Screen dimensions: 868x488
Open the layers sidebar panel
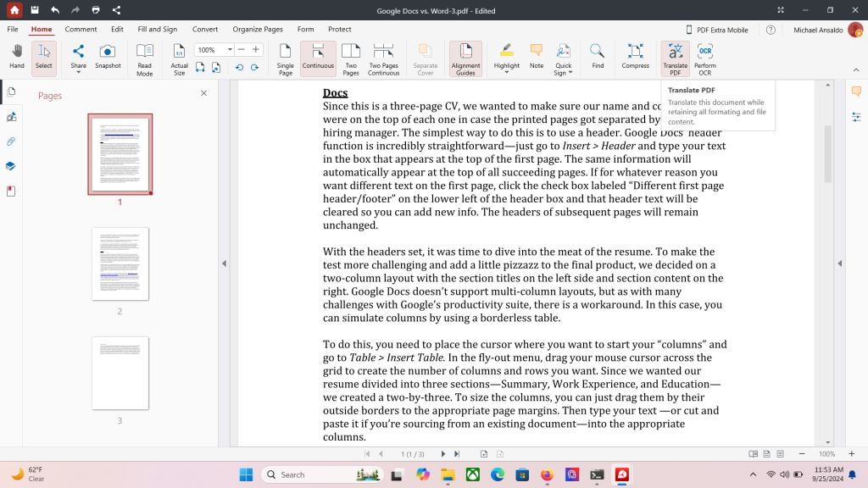point(11,166)
